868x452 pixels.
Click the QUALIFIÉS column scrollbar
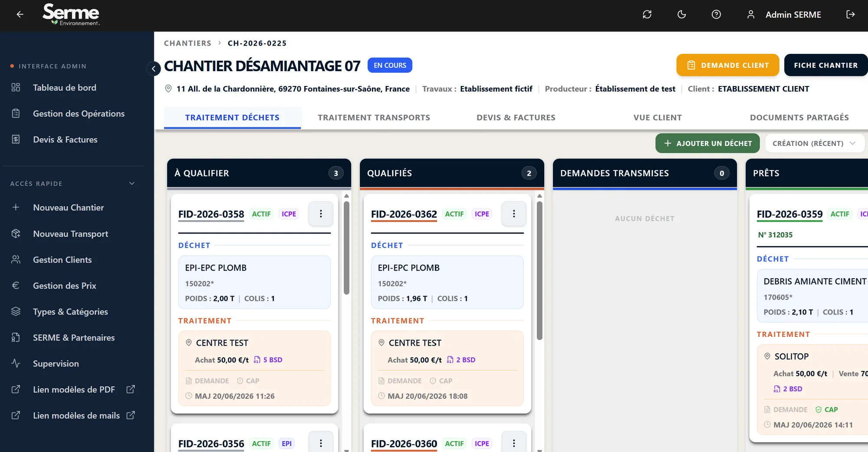[x=539, y=270]
